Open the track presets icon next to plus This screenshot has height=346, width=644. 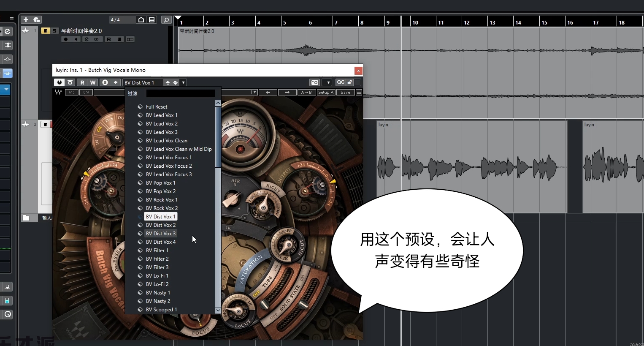click(37, 20)
